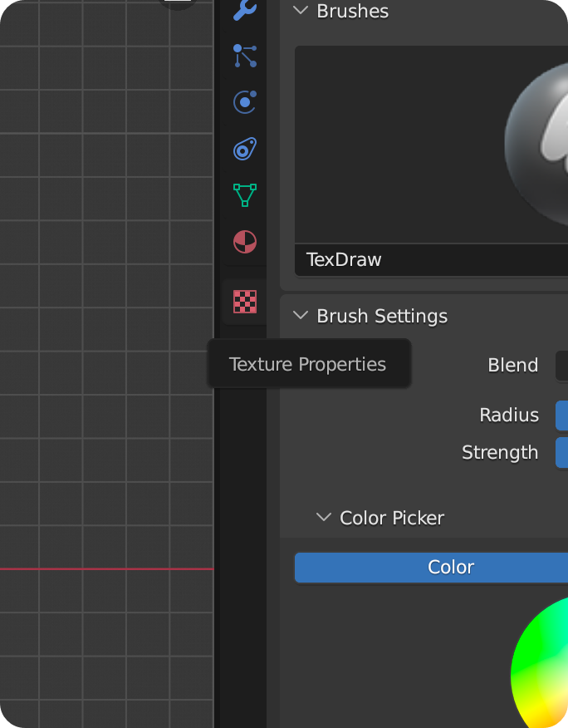
Task: Click the Radius slider
Action: [561, 416]
